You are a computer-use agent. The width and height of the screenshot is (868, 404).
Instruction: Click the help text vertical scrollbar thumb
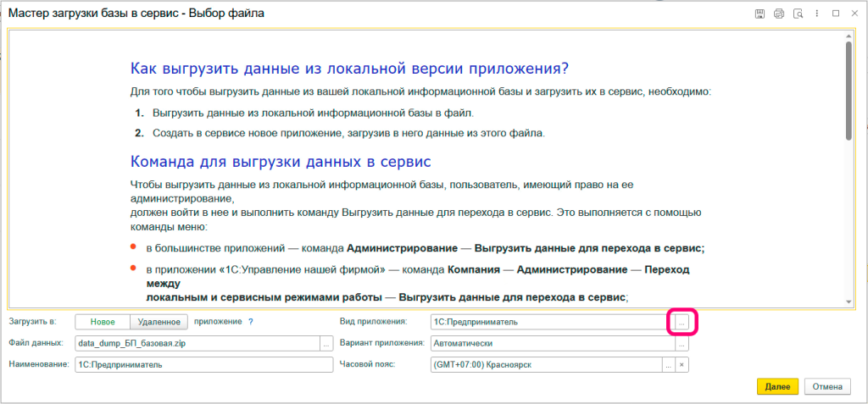849,89
